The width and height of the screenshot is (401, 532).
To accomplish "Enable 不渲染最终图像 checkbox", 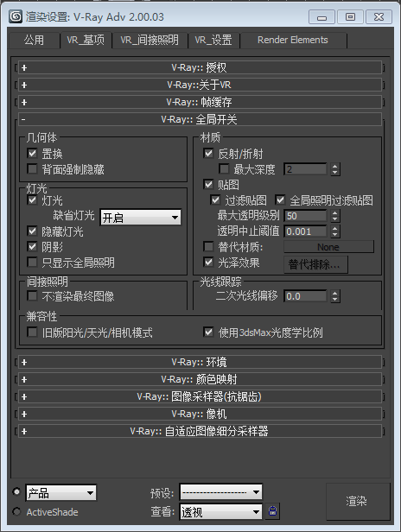I will 32,296.
